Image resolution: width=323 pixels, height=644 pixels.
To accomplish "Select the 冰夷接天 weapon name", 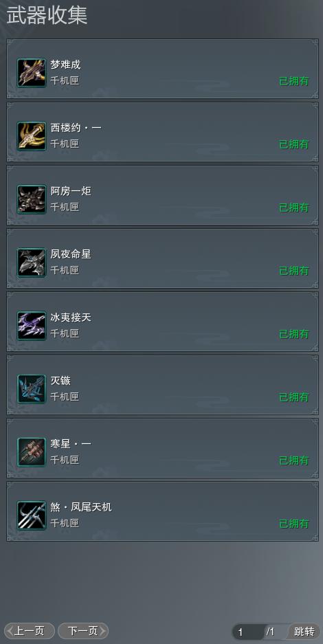I will tap(71, 318).
